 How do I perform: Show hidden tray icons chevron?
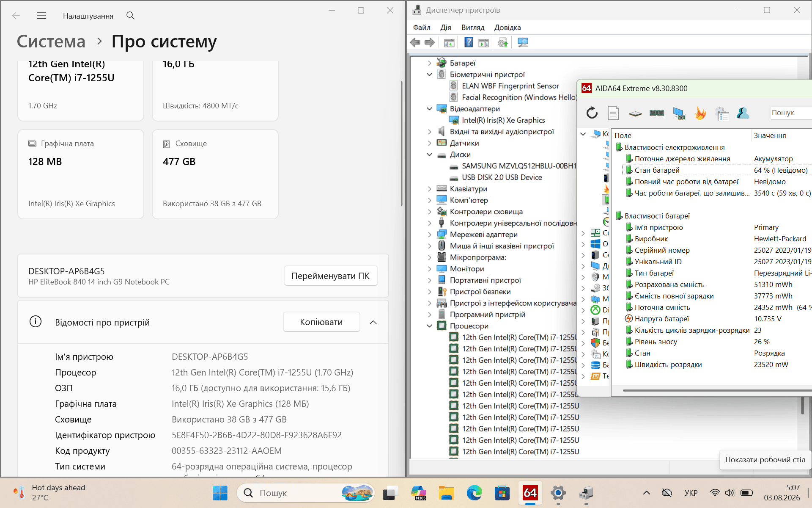point(647,493)
